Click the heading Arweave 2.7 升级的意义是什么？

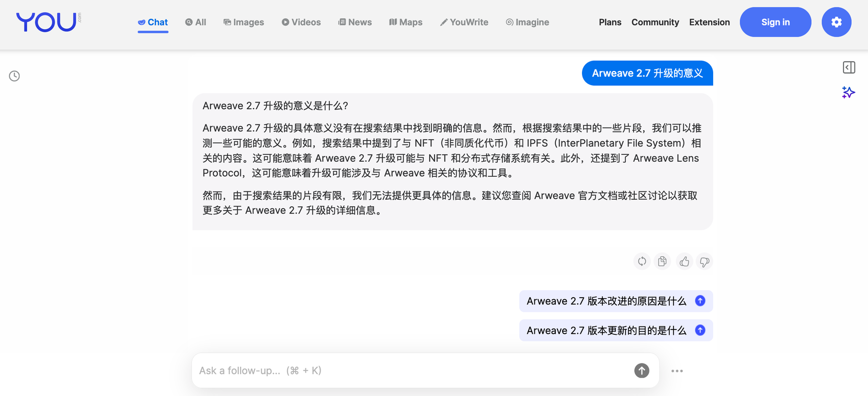click(275, 106)
